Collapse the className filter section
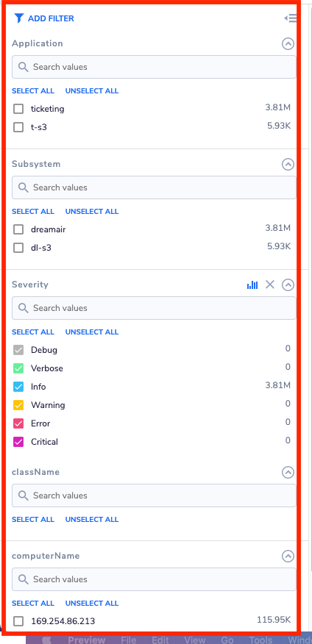The image size is (312, 644). 288,472
